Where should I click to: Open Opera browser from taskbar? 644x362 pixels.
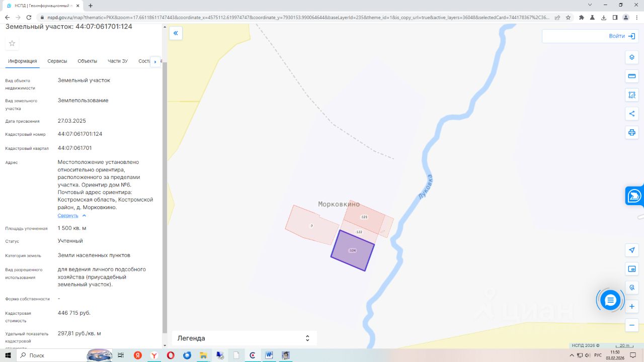[x=171, y=355]
